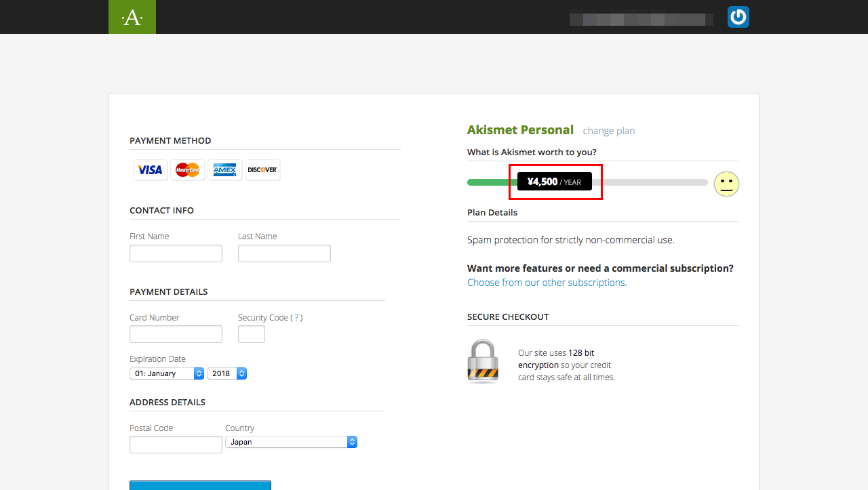The image size is (868, 490).
Task: Click the Discover card icon
Action: coord(262,170)
